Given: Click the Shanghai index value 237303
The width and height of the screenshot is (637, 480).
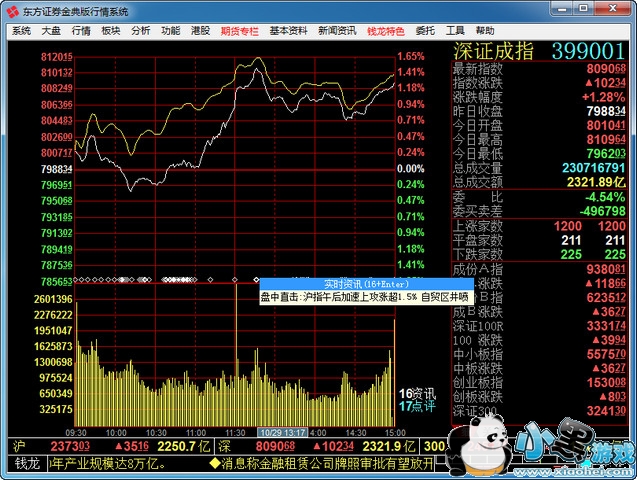Looking at the screenshot, I should (70, 446).
